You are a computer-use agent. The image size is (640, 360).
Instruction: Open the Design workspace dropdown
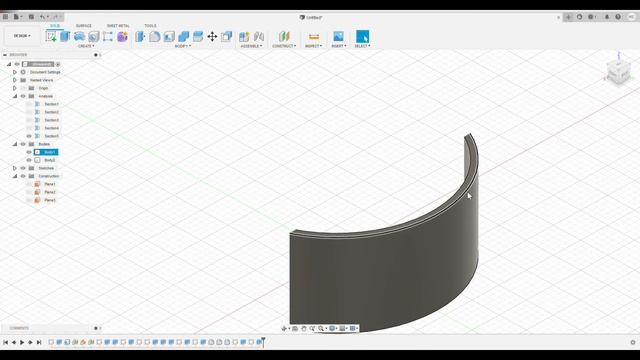click(22, 36)
